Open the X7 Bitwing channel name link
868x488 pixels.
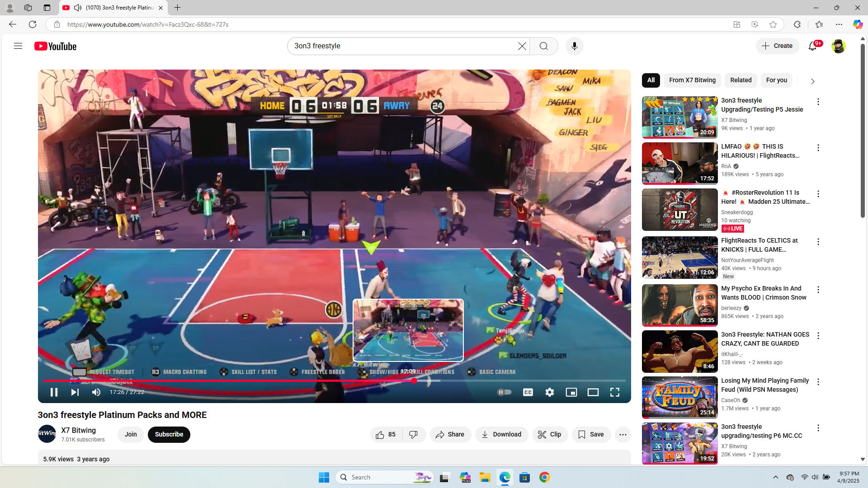[79, 431]
